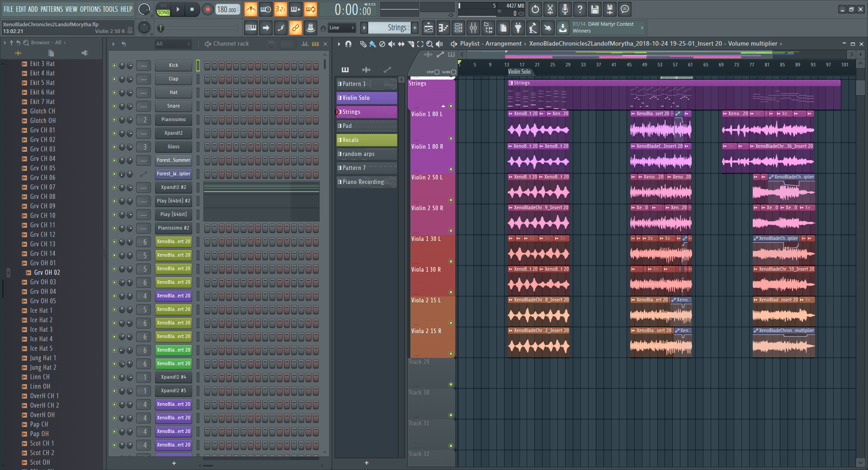
Task: Open the channel rack All filter dropdown
Action: [x=173, y=44]
